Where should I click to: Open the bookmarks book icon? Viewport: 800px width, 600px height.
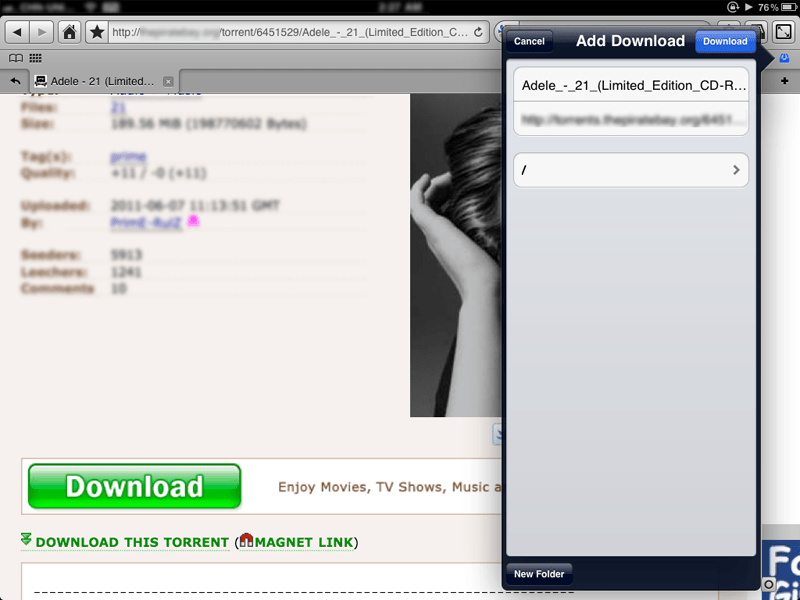(x=16, y=58)
